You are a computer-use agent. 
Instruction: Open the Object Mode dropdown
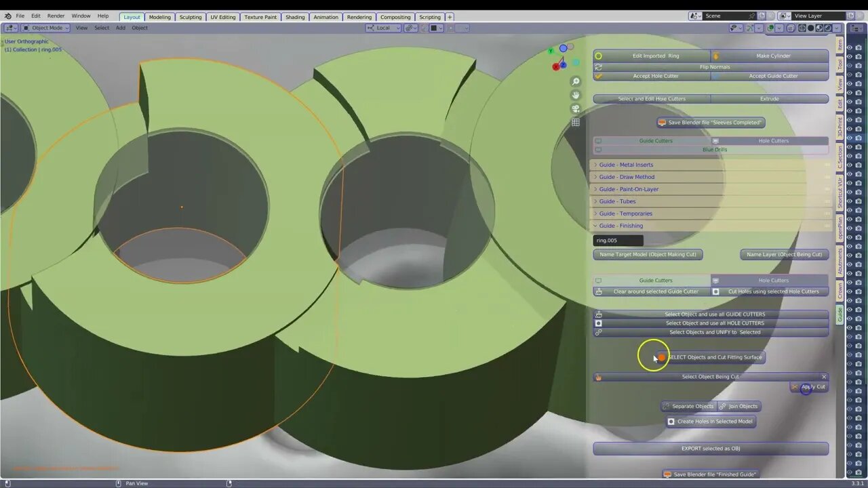[x=45, y=28]
